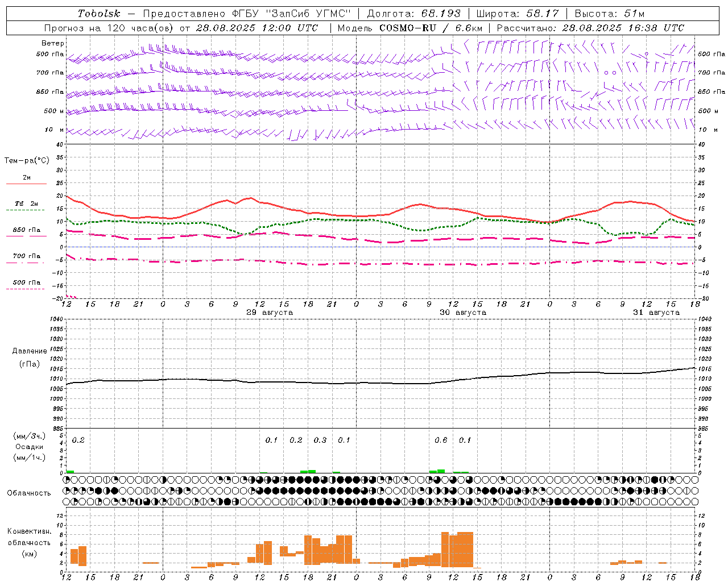Viewport: 728px width, 582px height.
Task: Click the '0.3' precipitation amount value
Action: 320,440
